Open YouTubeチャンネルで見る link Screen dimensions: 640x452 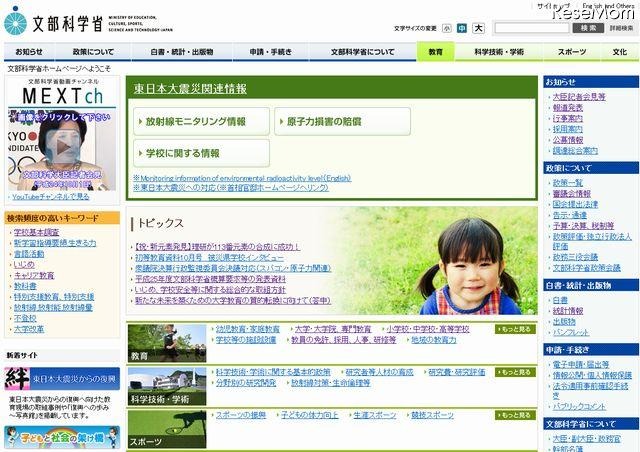coord(50,197)
